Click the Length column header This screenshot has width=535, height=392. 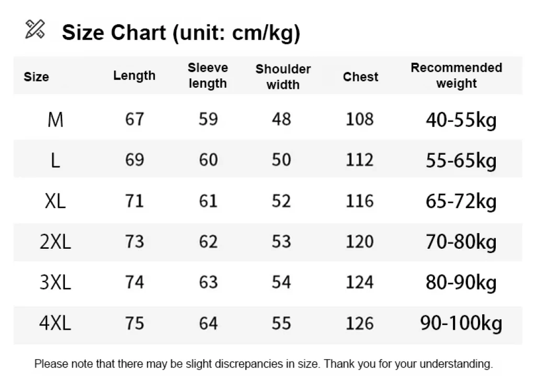coord(134,76)
